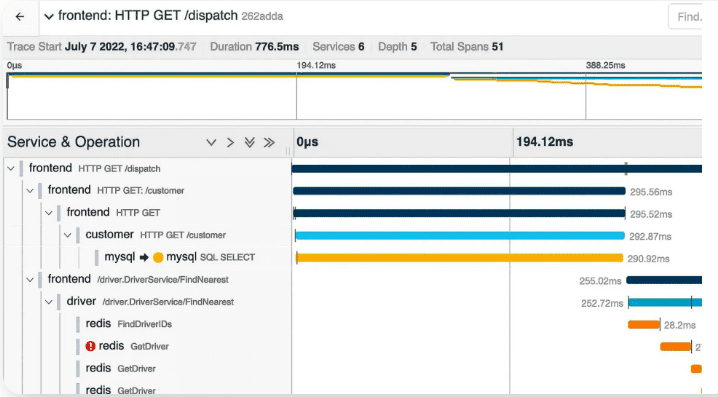Collapse the customer HTTP GET /customer row

point(68,235)
